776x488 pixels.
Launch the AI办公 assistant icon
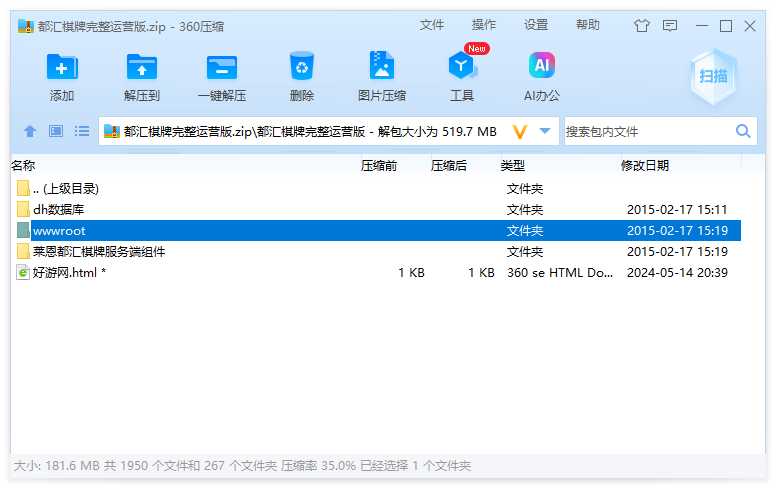(x=542, y=65)
